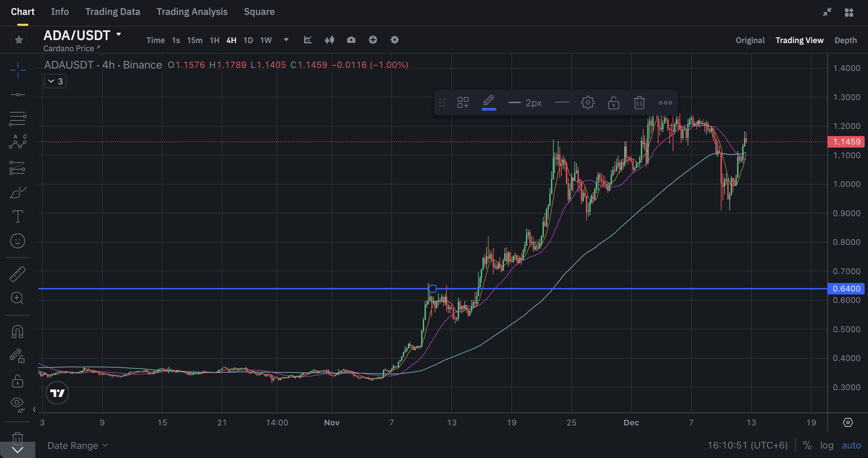Image resolution: width=868 pixels, height=458 pixels.
Task: Hide all drawings with eye icon
Action: 17,403
